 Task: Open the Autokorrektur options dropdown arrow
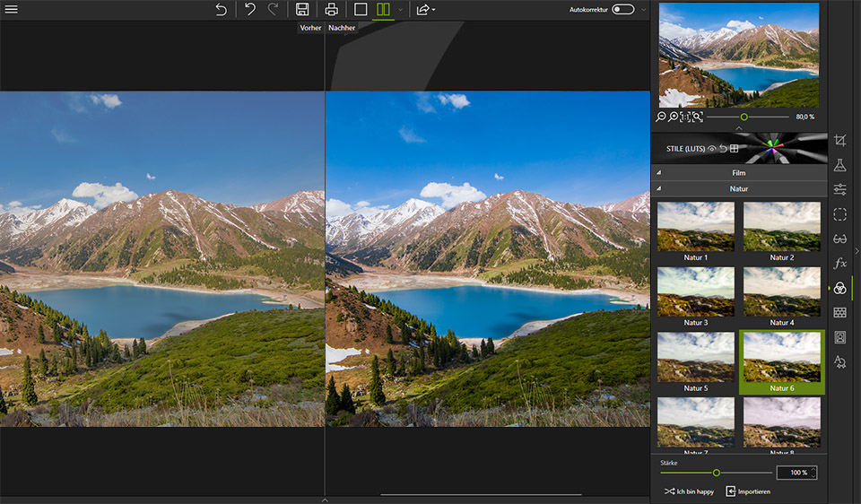tap(643, 10)
